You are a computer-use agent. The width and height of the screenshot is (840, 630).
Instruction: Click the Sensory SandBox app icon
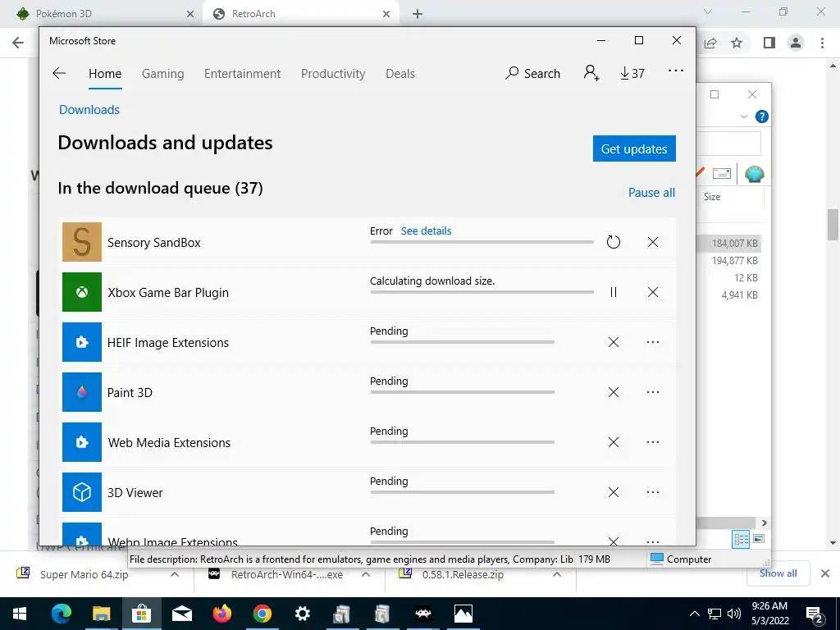click(82, 242)
